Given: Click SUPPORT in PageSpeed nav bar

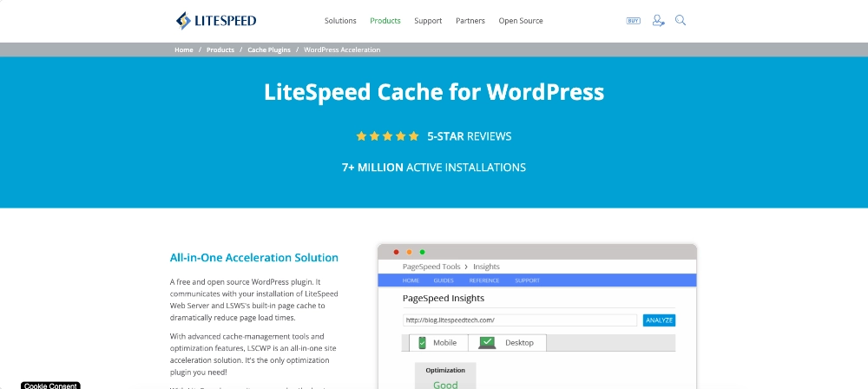Looking at the screenshot, I should point(527,280).
